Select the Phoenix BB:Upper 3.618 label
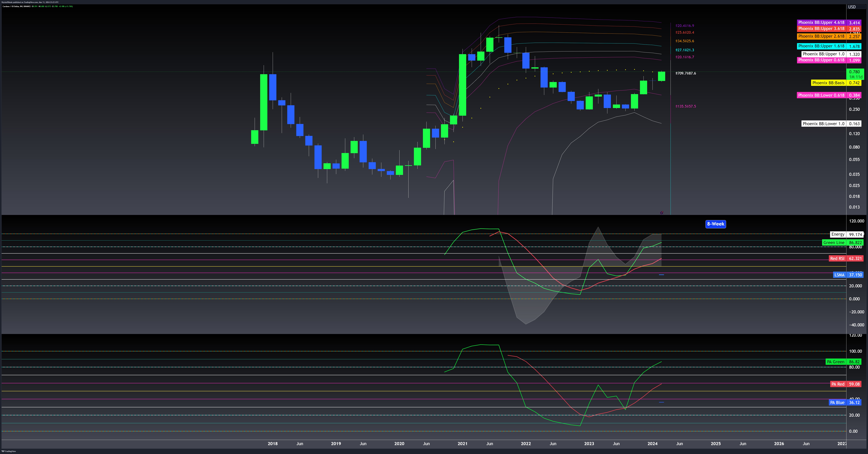The width and height of the screenshot is (868, 454). (821, 29)
